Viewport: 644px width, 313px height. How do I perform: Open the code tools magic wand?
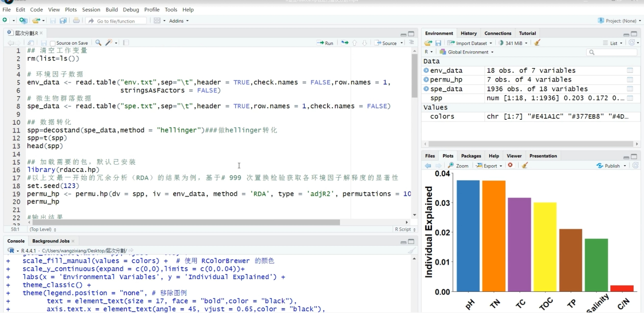coord(109,43)
